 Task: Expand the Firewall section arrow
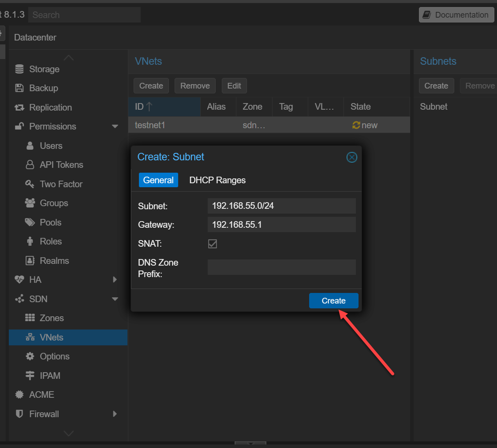coord(115,414)
